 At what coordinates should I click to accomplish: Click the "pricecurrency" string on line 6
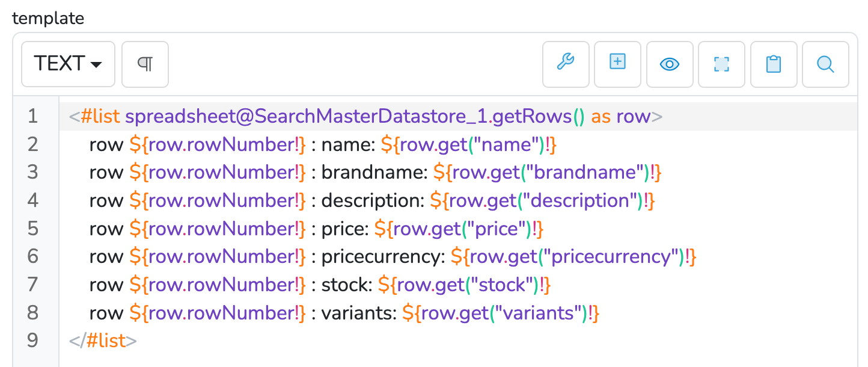[609, 257]
